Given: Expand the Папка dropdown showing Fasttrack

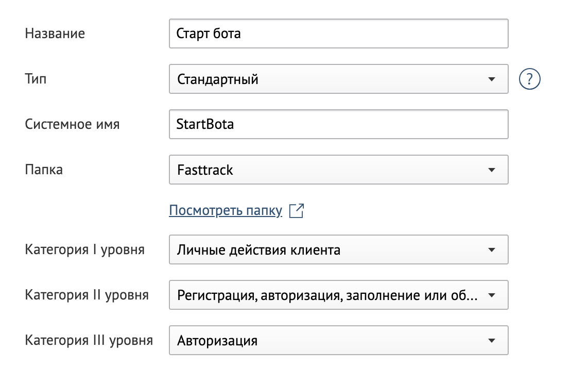Looking at the screenshot, I should coord(338,170).
